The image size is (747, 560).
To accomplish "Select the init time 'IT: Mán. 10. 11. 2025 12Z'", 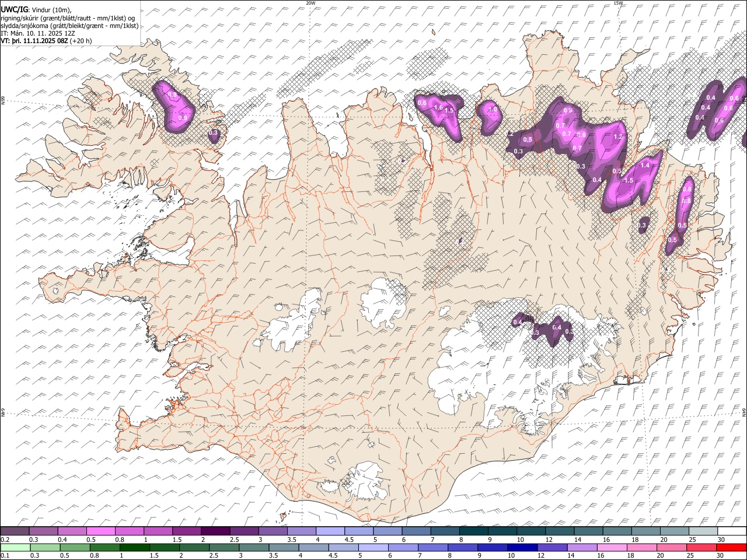I will coord(38,33).
